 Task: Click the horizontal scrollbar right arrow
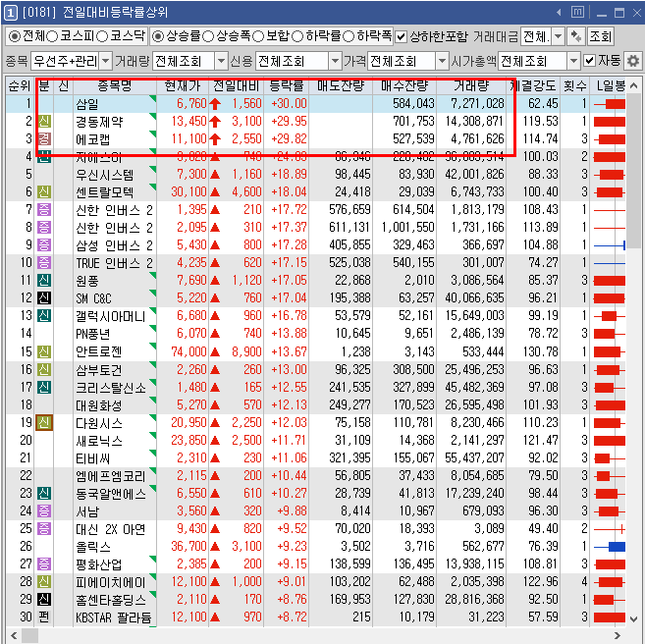pos(618,636)
